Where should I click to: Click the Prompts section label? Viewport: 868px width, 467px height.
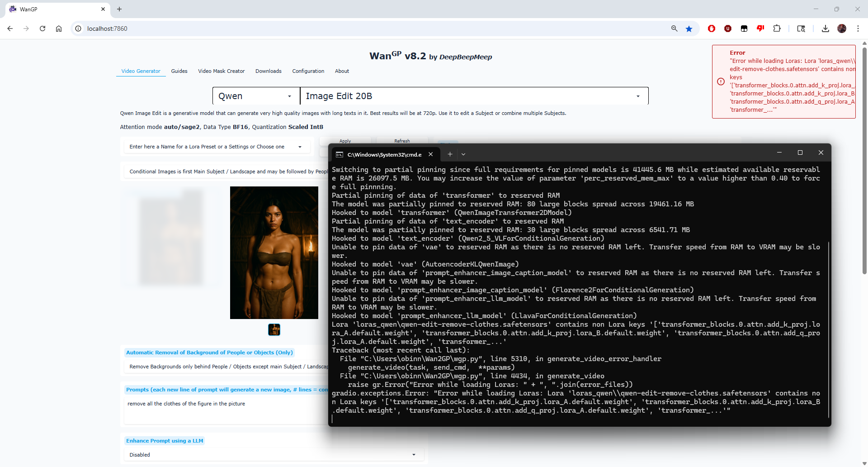pyautogui.click(x=226, y=390)
